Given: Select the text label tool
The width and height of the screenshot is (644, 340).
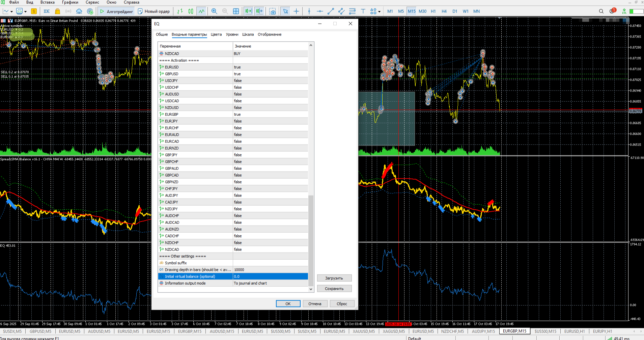Looking at the screenshot, I should pos(363,11).
